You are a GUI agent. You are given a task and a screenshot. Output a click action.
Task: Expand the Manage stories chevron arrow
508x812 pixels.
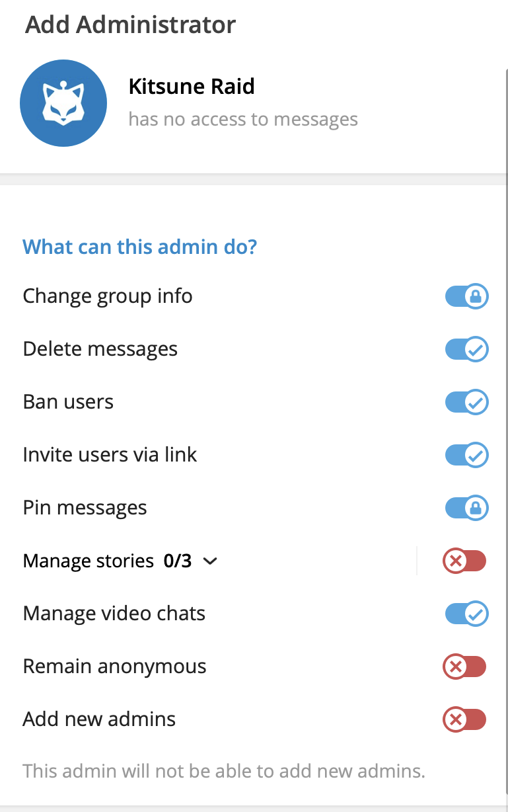tap(210, 561)
